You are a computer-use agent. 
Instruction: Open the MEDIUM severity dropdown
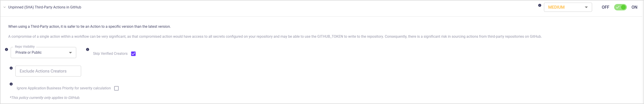pos(565,8)
